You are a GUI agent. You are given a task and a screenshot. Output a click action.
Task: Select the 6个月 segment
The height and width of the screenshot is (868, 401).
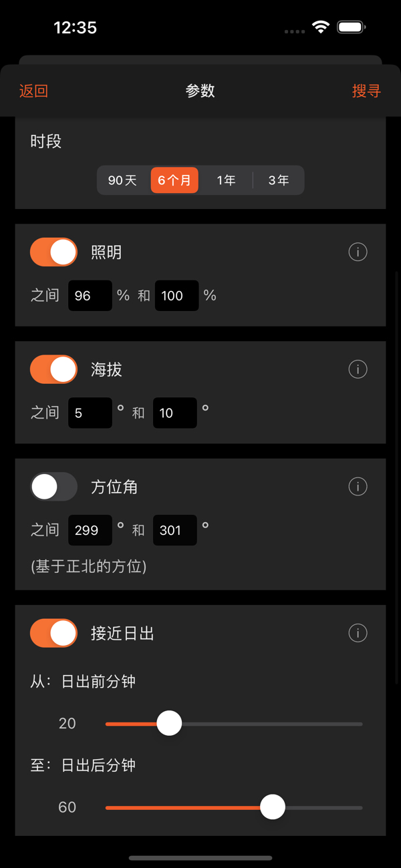(174, 180)
